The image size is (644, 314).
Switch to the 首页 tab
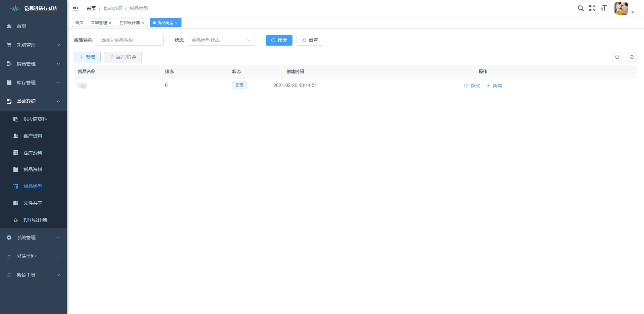(79, 22)
